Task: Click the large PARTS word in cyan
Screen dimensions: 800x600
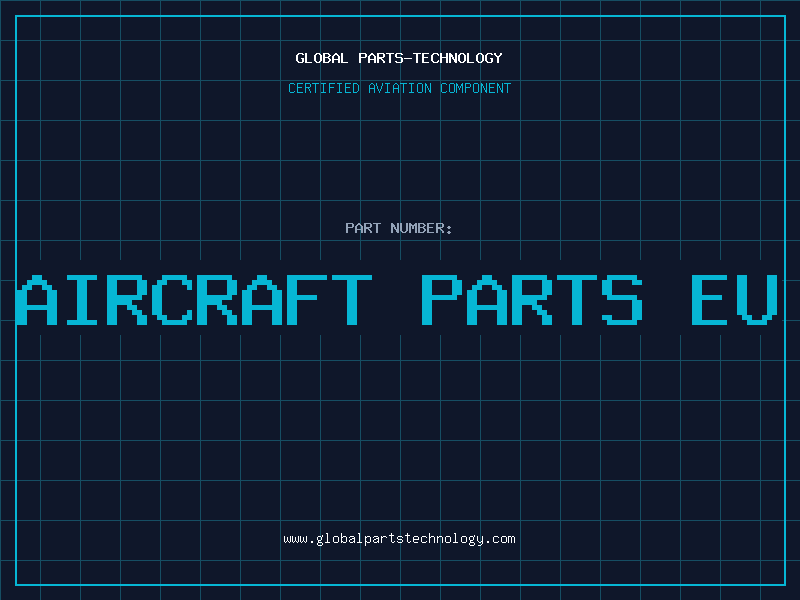Action: tap(531, 300)
